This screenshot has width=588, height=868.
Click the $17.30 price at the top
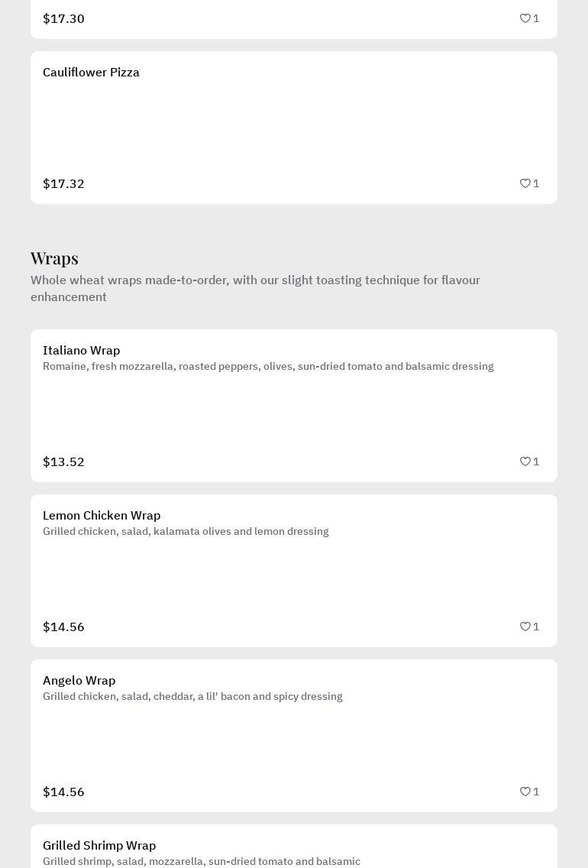63,19
